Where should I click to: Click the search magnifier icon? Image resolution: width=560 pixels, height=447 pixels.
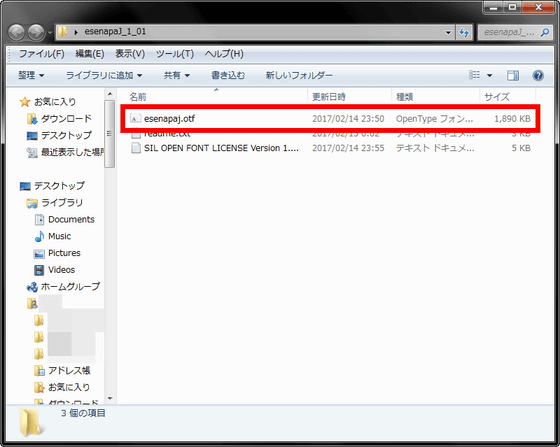tap(545, 32)
